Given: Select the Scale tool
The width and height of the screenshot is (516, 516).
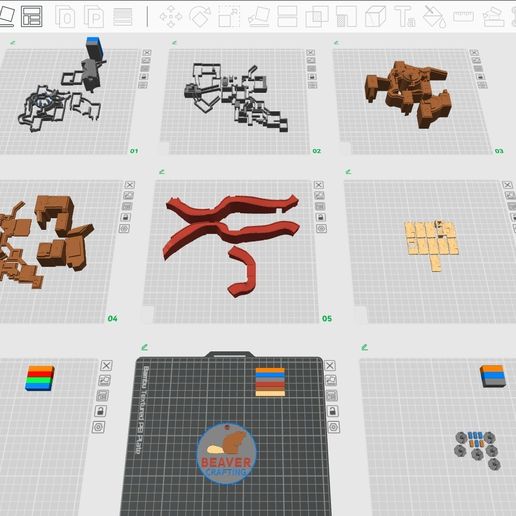Looking at the screenshot, I should point(229,16).
